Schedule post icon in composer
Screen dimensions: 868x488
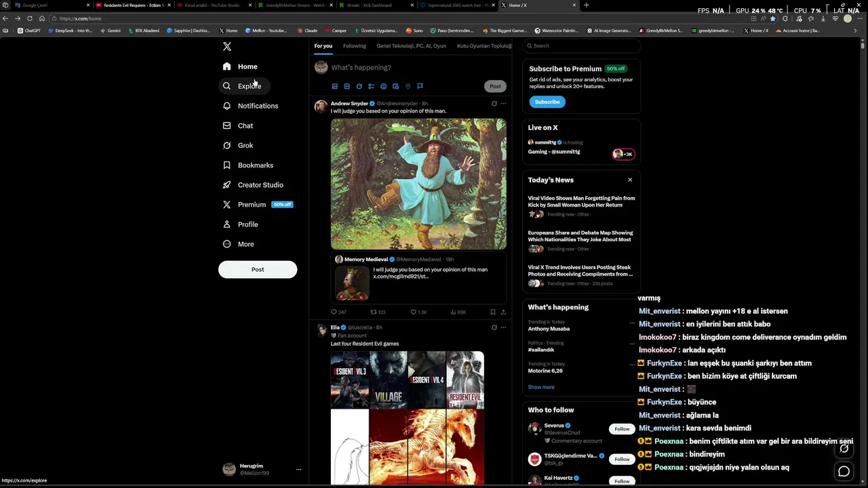pos(395,86)
